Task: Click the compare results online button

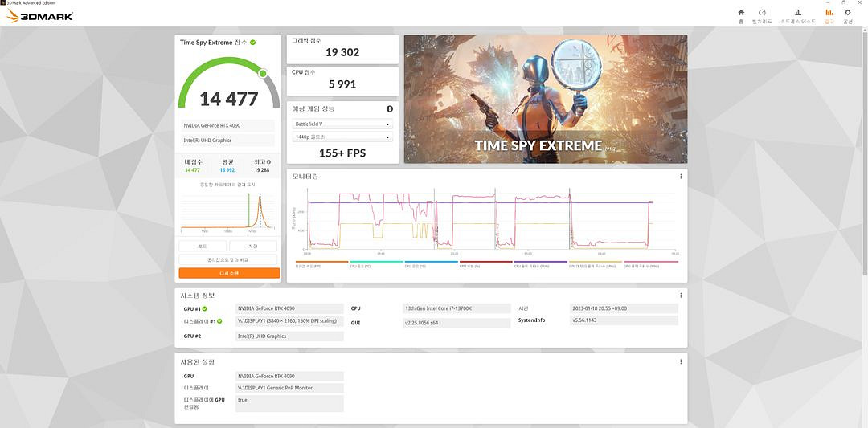Action: pos(229,260)
